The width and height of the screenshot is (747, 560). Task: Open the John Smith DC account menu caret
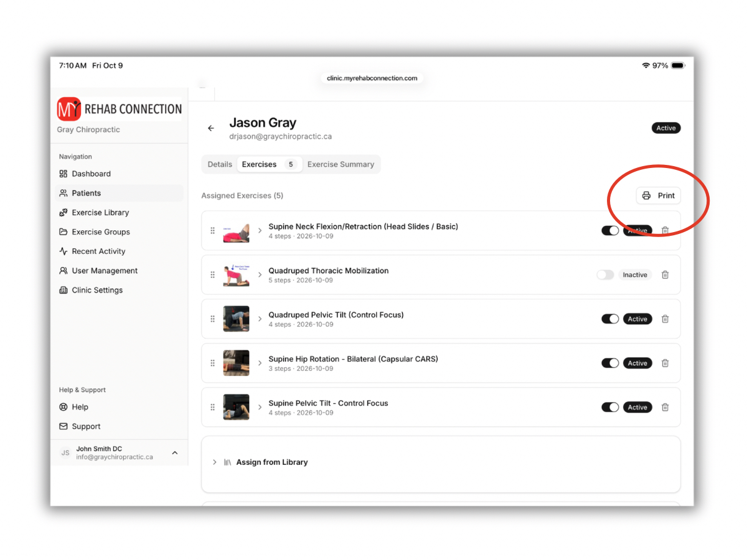[x=175, y=452]
